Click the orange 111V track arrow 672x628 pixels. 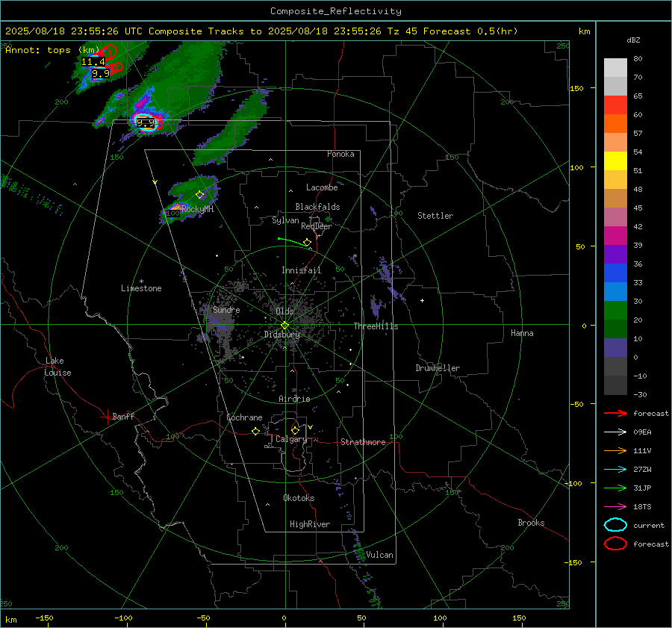615,450
